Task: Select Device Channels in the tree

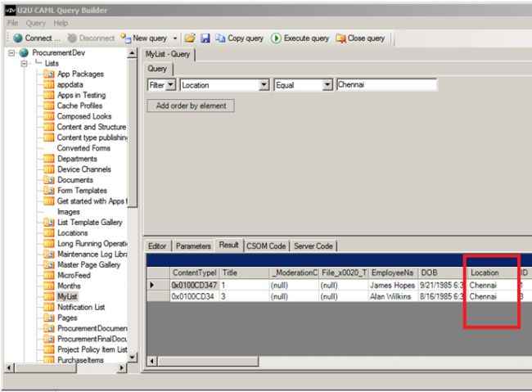Action: pos(84,169)
